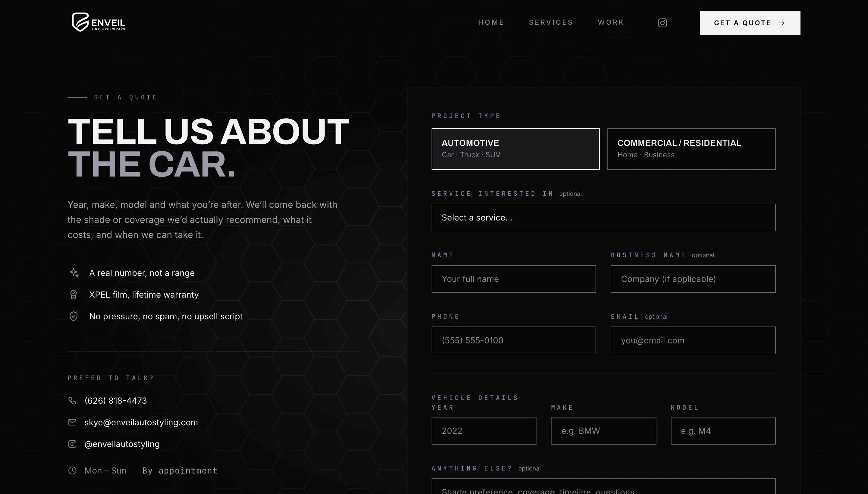Focus the vehicle Make field
This screenshot has width=868, height=494.
click(603, 431)
